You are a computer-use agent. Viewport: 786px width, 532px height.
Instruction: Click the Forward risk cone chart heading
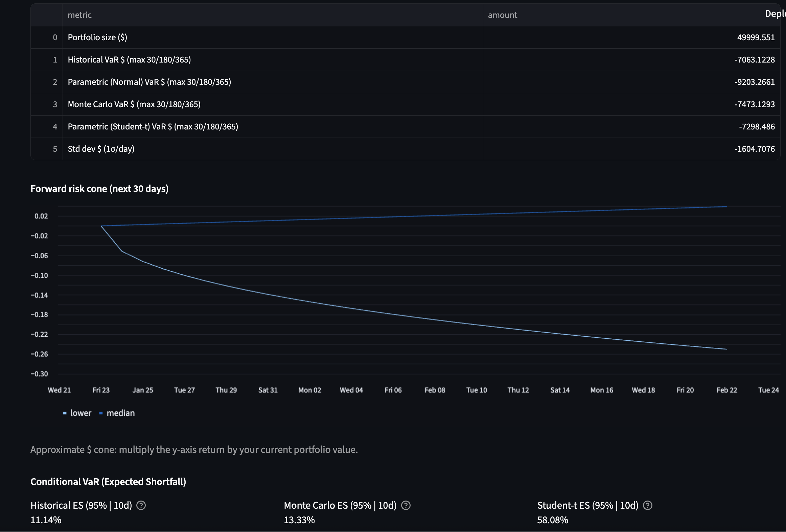[x=99, y=189]
